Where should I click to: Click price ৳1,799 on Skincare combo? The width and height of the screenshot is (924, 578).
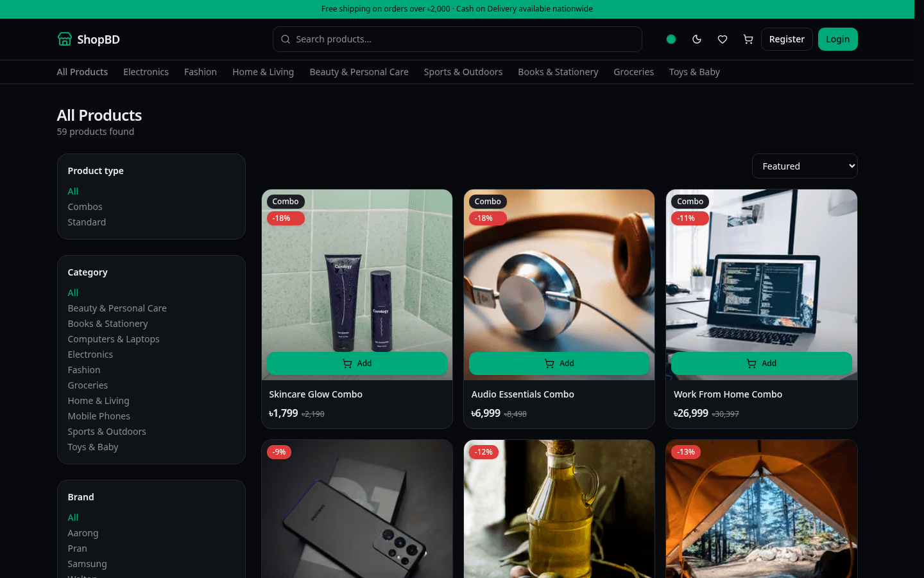click(x=284, y=414)
